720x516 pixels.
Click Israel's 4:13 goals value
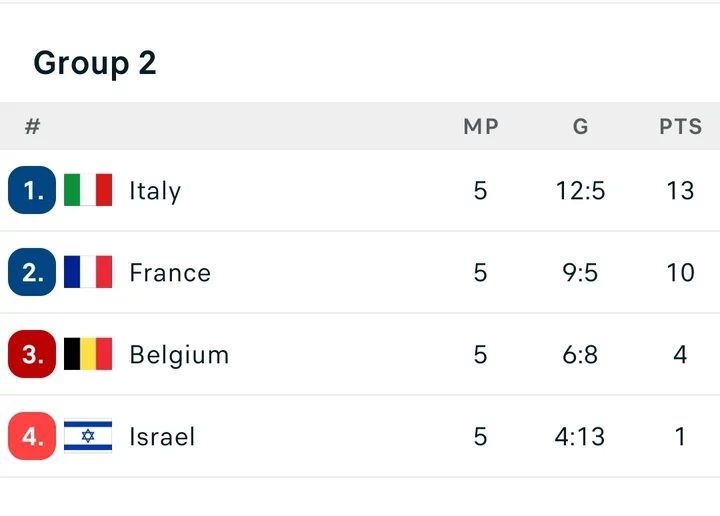point(581,436)
